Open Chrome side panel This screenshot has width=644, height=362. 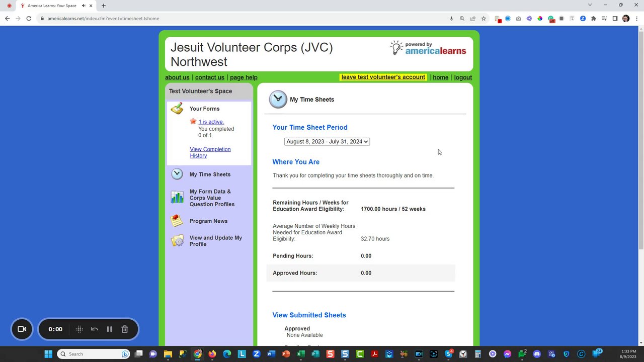pyautogui.click(x=615, y=19)
